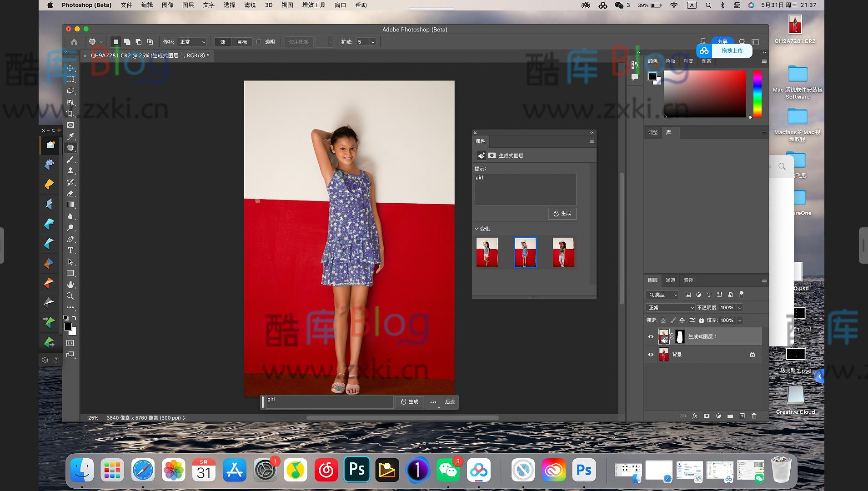
Task: Open the 滤镜 menu
Action: [x=249, y=5]
